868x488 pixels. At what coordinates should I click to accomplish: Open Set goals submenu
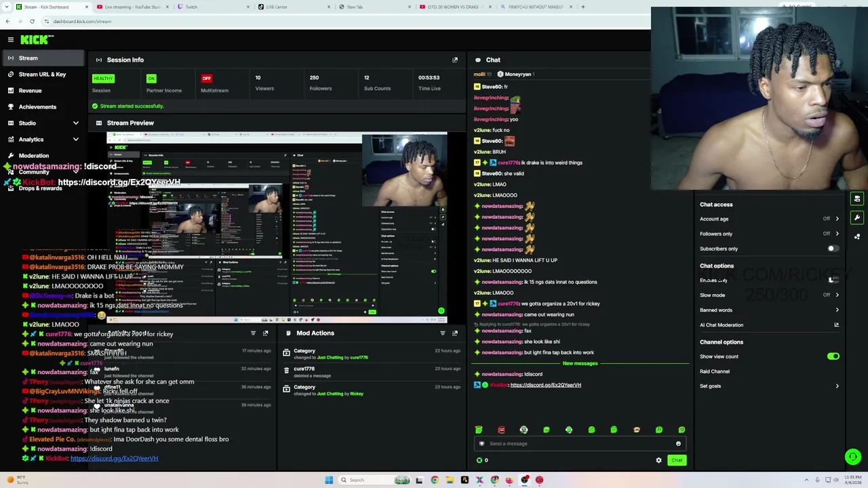[769, 386]
